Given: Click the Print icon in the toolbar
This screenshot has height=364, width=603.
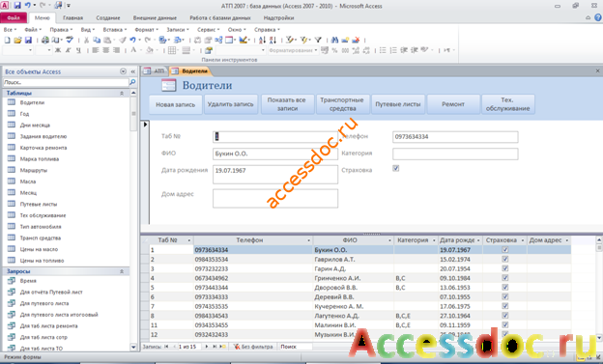Looking at the screenshot, I should [45, 40].
